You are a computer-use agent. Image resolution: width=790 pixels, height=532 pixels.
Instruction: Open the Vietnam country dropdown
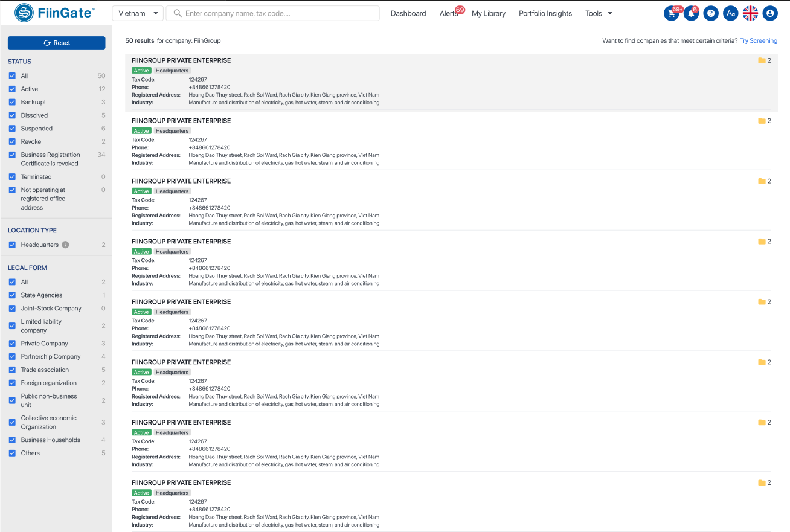[138, 13]
